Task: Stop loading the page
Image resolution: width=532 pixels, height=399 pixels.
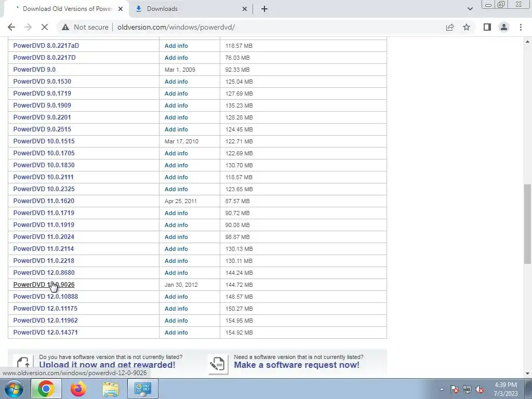Action: pos(45,27)
